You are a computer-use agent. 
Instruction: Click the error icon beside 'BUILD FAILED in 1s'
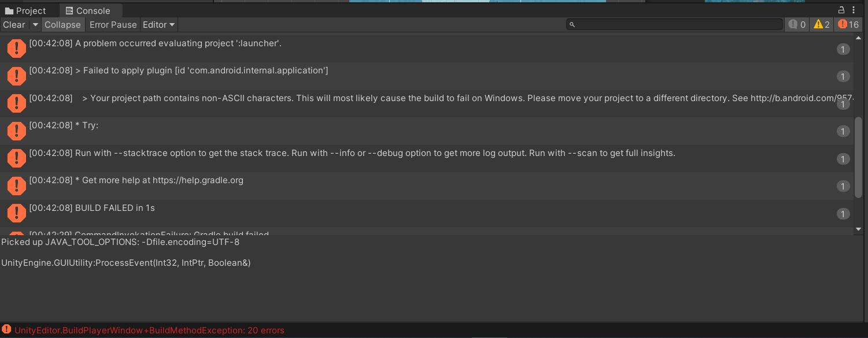[16, 213]
